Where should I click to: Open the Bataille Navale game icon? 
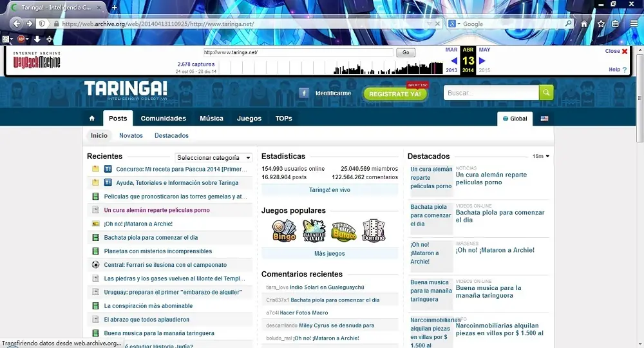pyautogui.click(x=314, y=231)
